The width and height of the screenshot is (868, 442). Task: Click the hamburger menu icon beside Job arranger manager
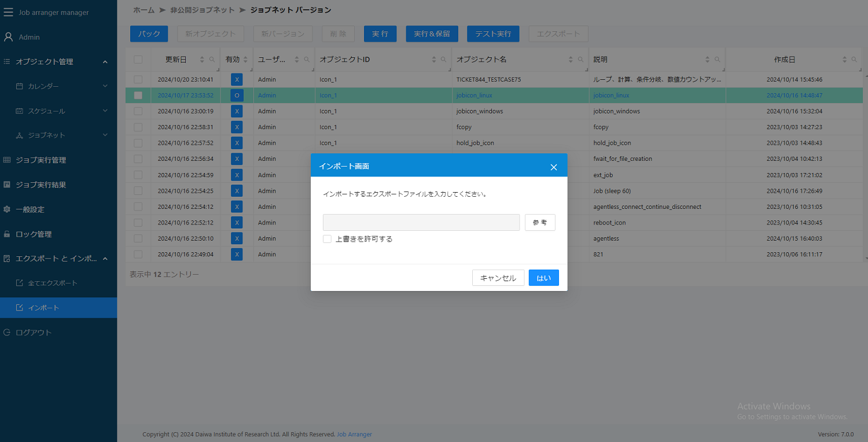pos(8,12)
